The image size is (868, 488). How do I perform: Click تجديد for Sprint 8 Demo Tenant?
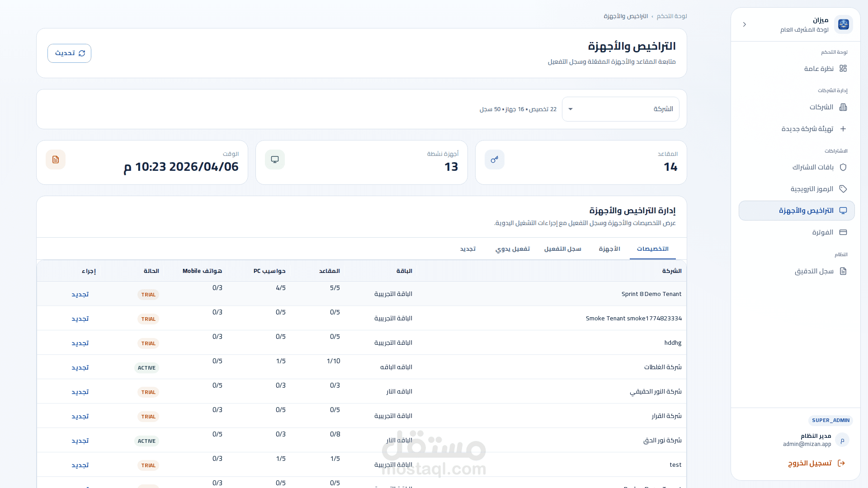[80, 295]
